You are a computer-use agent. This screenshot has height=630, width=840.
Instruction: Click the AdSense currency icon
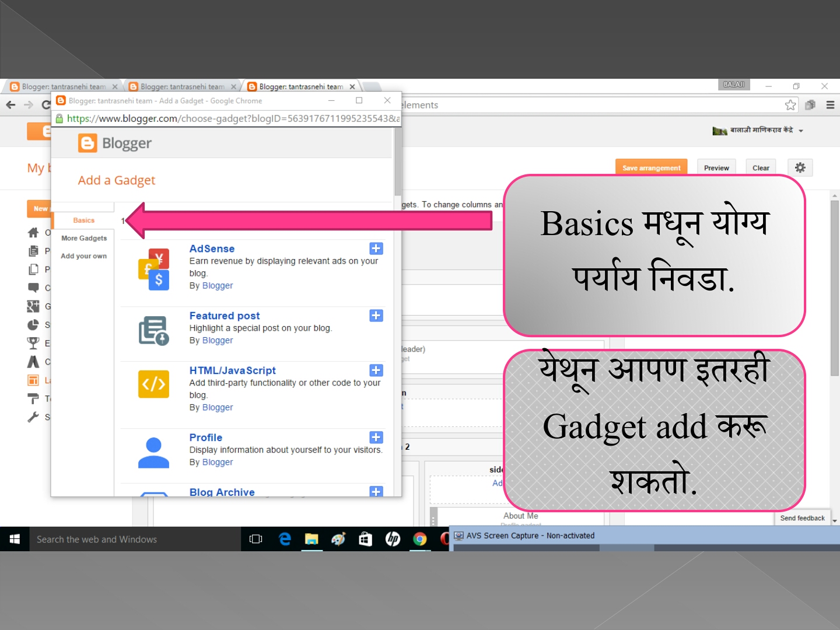[154, 269]
